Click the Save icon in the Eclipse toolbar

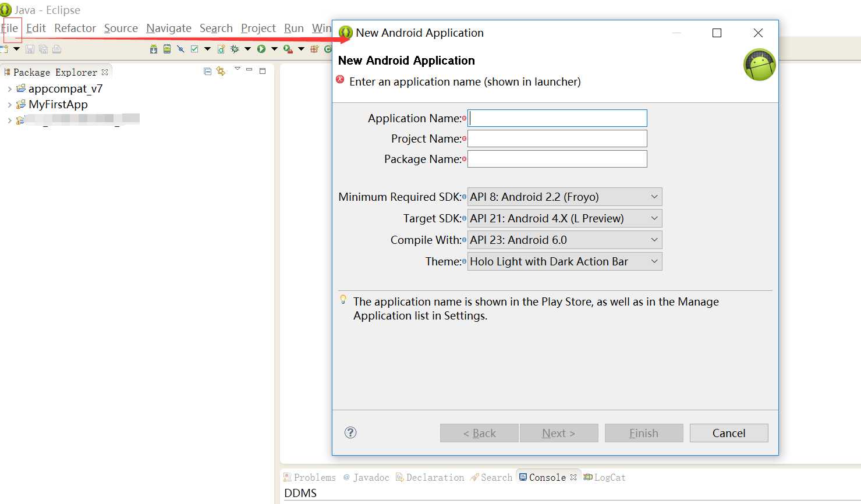coord(30,49)
